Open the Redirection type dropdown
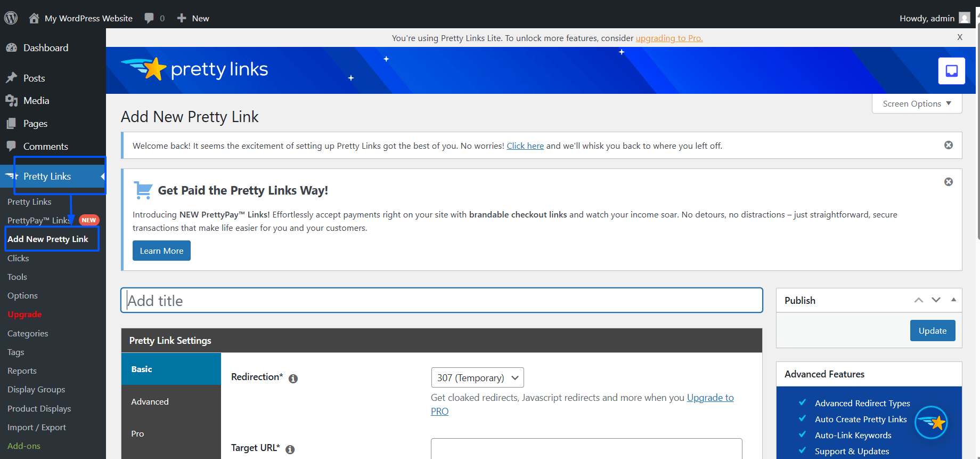 [x=477, y=377]
